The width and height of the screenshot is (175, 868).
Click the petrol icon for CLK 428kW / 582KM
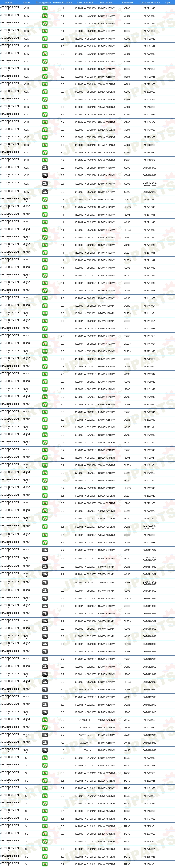tap(45, 122)
